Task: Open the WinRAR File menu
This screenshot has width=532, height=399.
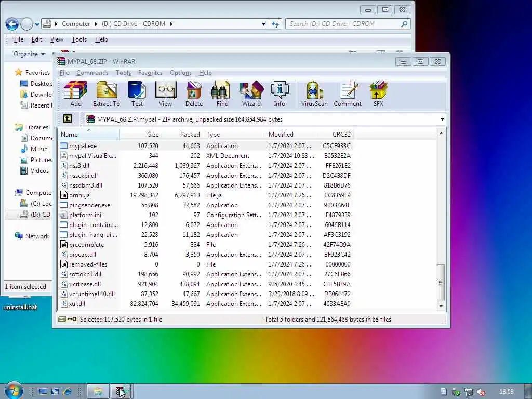Action: [64, 73]
